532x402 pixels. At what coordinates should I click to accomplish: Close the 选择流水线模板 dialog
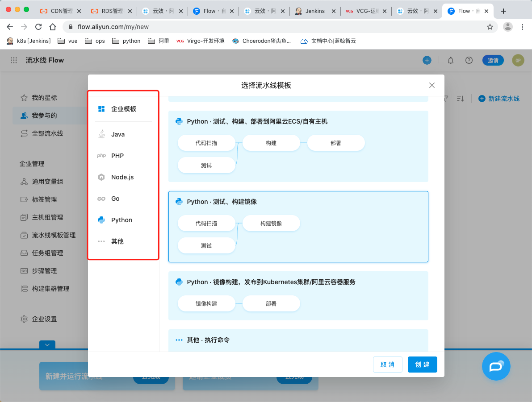pyautogui.click(x=431, y=85)
